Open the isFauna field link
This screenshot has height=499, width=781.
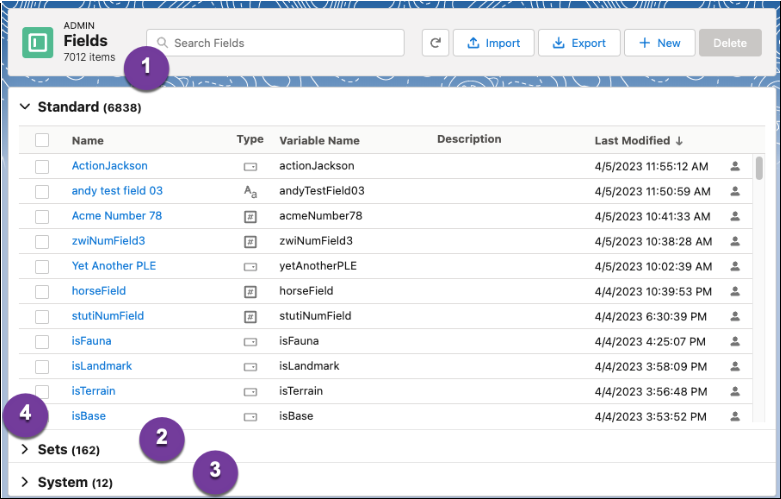pos(91,341)
